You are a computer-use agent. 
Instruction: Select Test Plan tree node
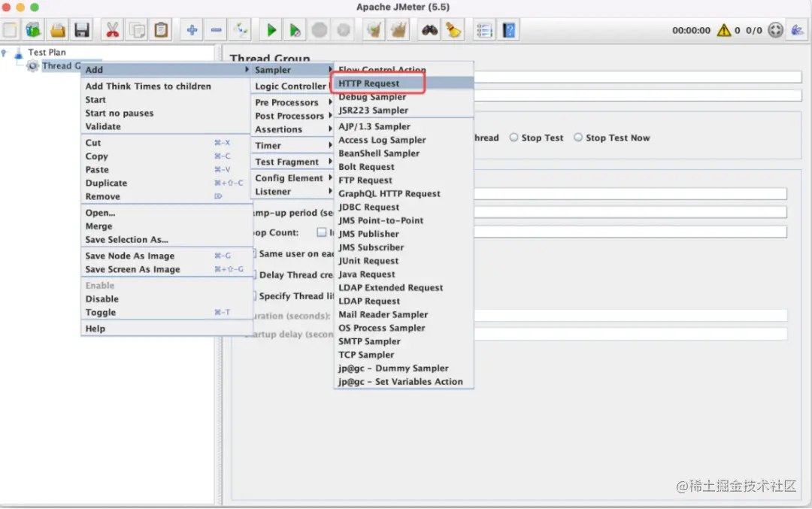[x=47, y=53]
